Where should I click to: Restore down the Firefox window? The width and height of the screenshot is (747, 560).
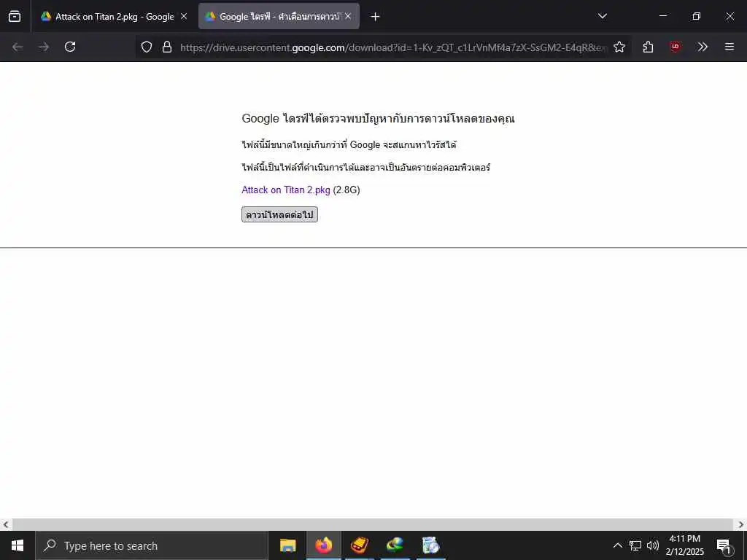coord(697,16)
